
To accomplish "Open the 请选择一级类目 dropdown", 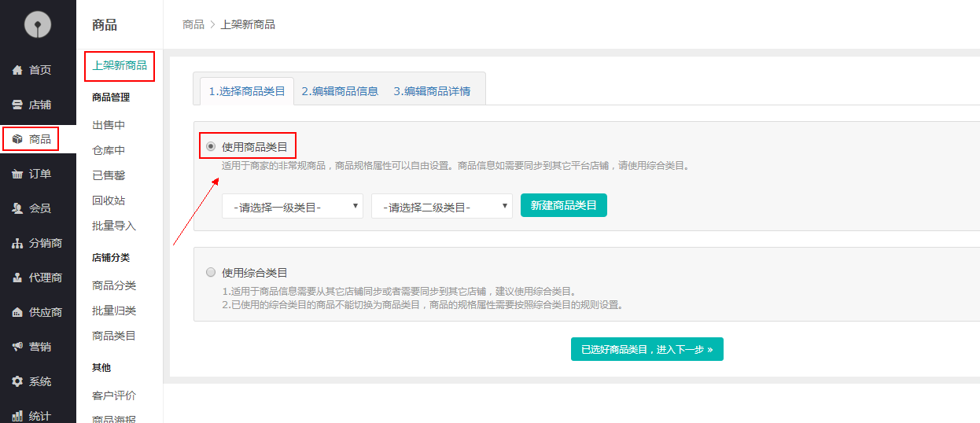I will pyautogui.click(x=292, y=207).
